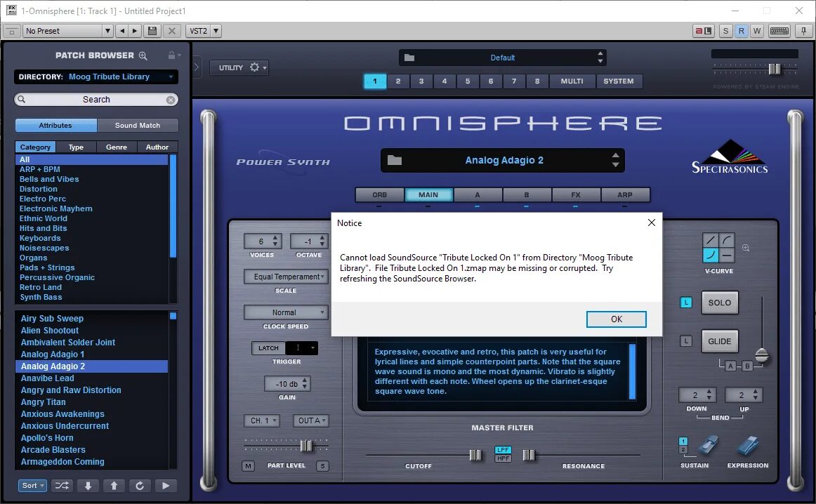The image size is (816, 504).
Task: Click the save preset floppy icon
Action: click(152, 31)
